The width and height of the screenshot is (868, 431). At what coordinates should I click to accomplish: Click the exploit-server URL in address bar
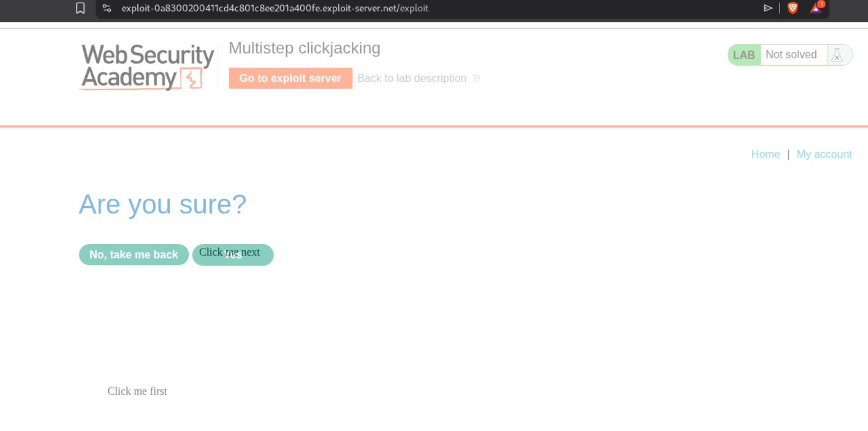coord(275,8)
